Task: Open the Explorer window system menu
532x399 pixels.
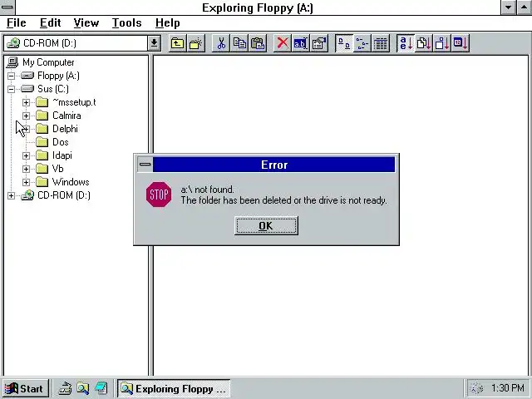Action: [7, 7]
